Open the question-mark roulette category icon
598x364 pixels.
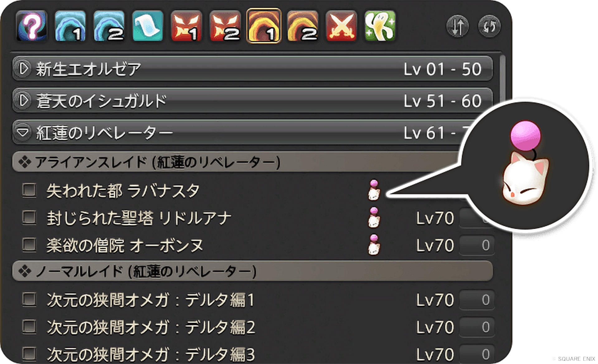point(31,26)
